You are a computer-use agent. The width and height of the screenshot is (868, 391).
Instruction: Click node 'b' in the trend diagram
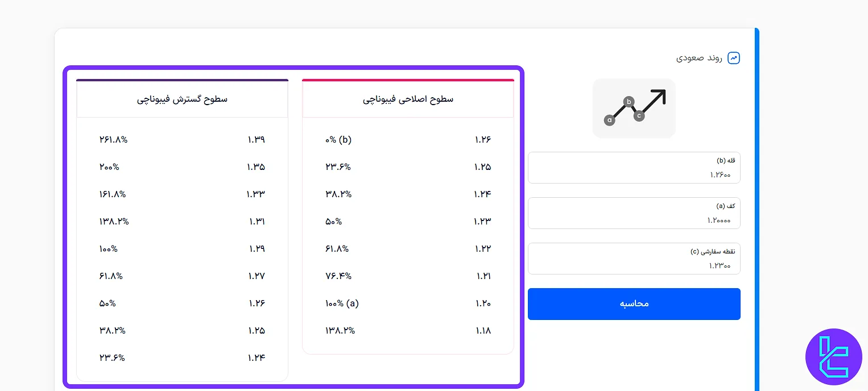629,102
